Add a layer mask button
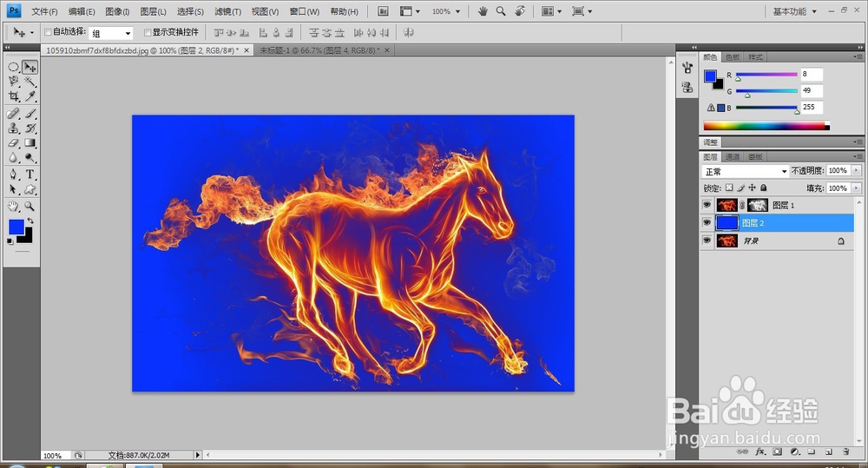Viewport: 868px width, 468px height. tap(777, 452)
